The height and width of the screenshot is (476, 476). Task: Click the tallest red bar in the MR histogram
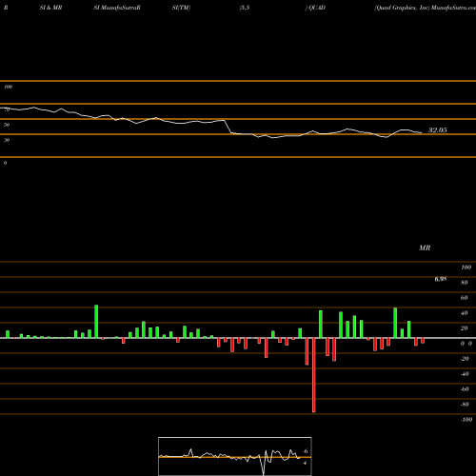[314, 375]
